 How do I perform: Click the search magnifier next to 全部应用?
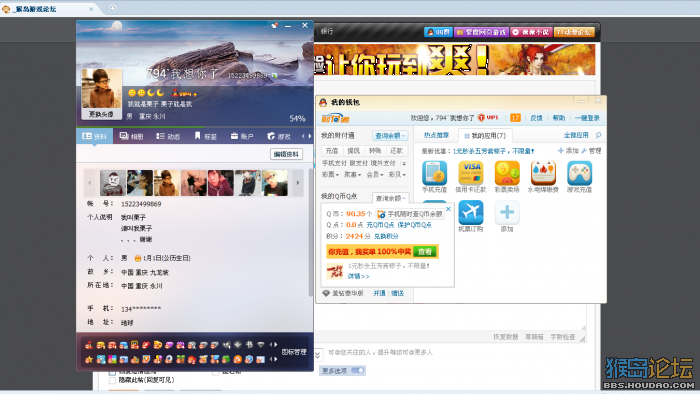click(x=598, y=135)
